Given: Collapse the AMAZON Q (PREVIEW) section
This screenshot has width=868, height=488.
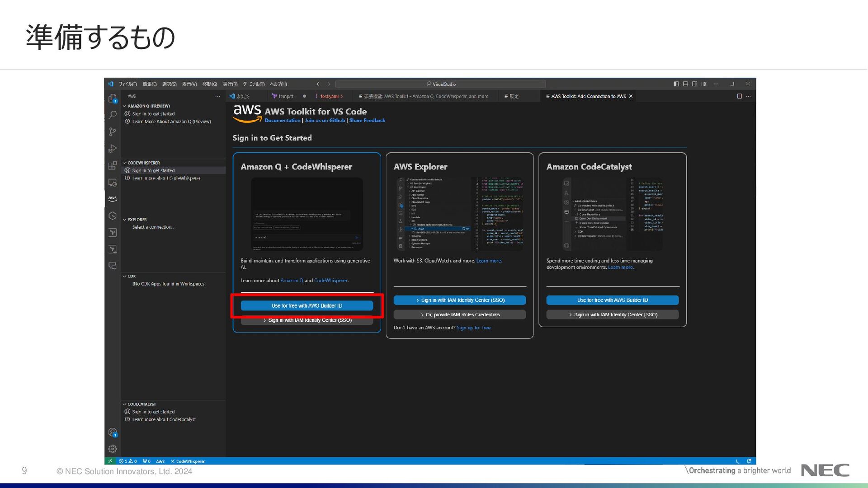Looking at the screenshot, I should click(124, 106).
